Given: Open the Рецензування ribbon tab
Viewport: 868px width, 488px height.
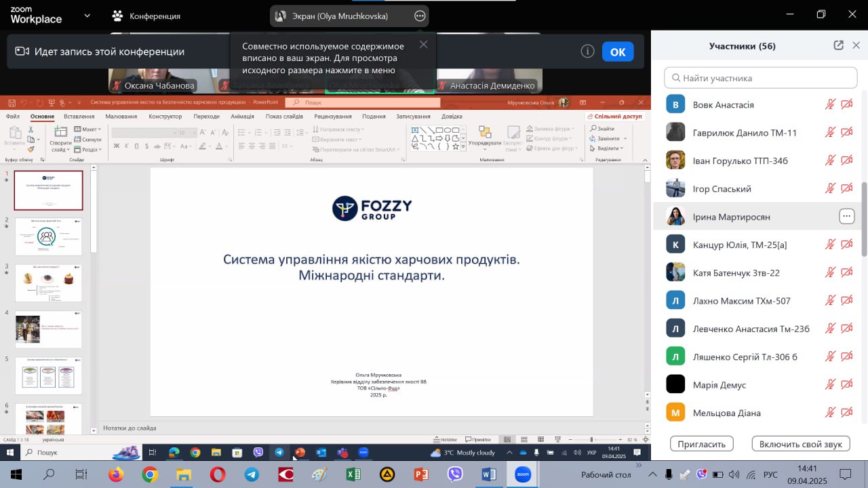Looking at the screenshot, I should [x=333, y=117].
